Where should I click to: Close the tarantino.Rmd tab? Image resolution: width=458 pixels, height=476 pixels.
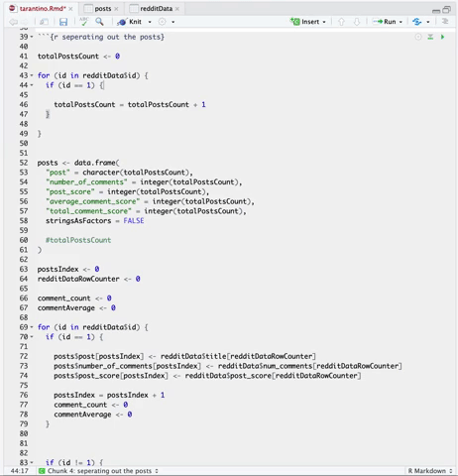point(70,9)
